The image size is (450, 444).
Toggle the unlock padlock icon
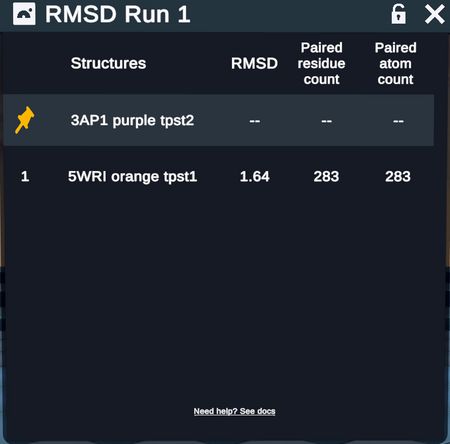click(398, 14)
